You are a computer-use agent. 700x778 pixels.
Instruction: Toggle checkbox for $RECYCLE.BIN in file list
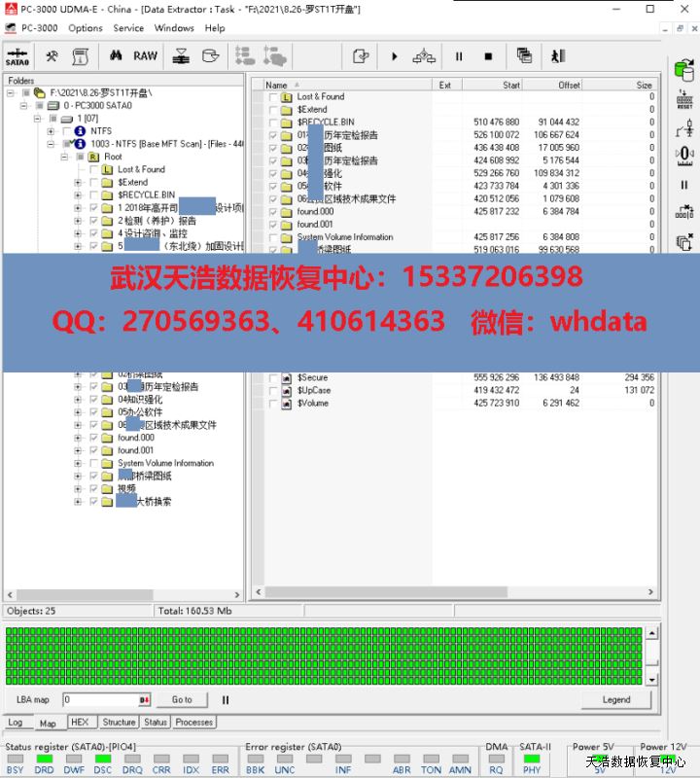point(273,123)
